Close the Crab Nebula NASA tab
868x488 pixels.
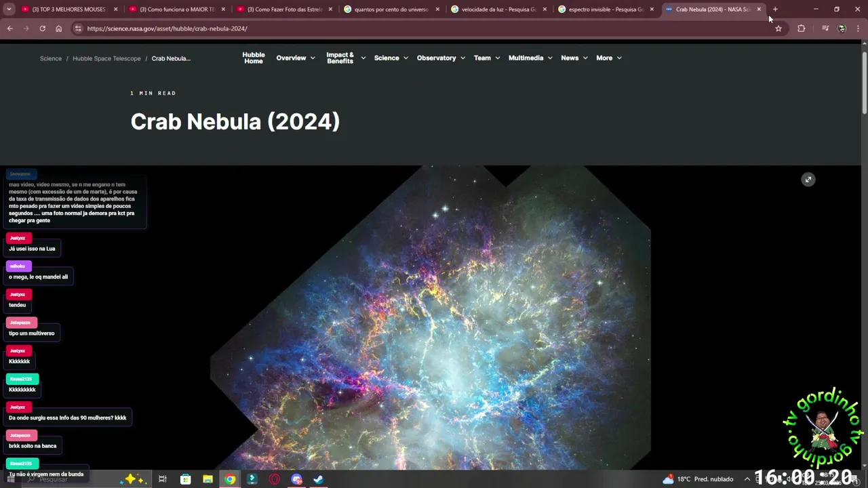click(x=759, y=9)
